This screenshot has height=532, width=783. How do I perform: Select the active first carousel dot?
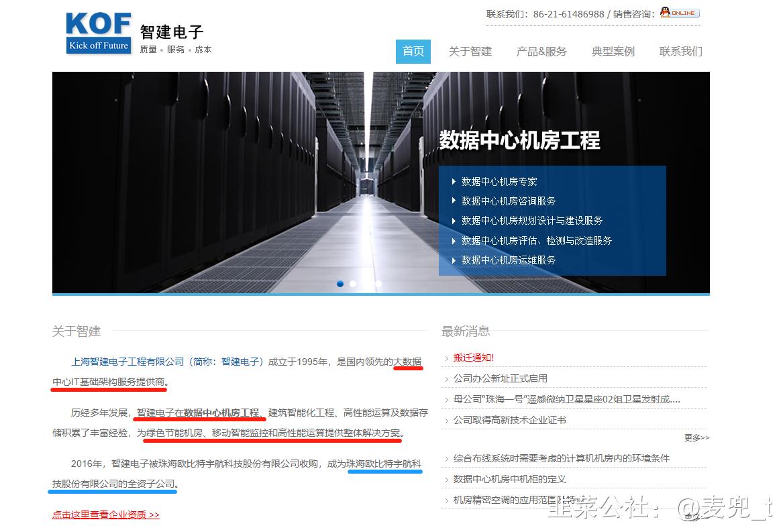click(340, 284)
